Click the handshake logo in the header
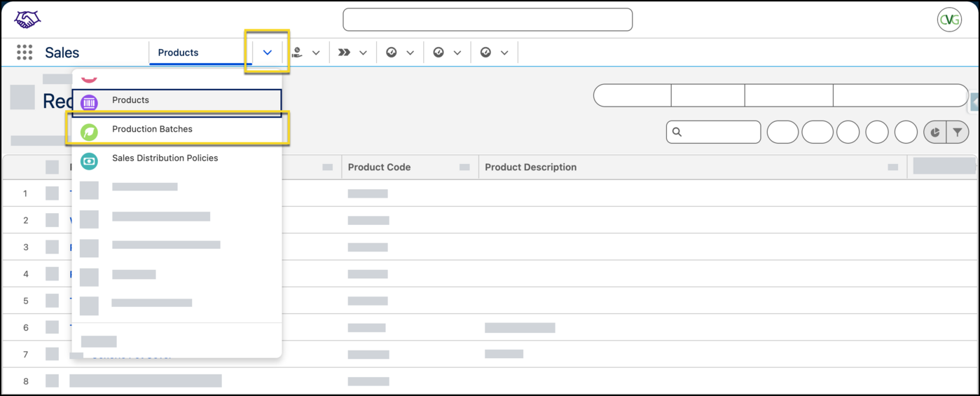The width and height of the screenshot is (980, 396). pyautogui.click(x=27, y=20)
